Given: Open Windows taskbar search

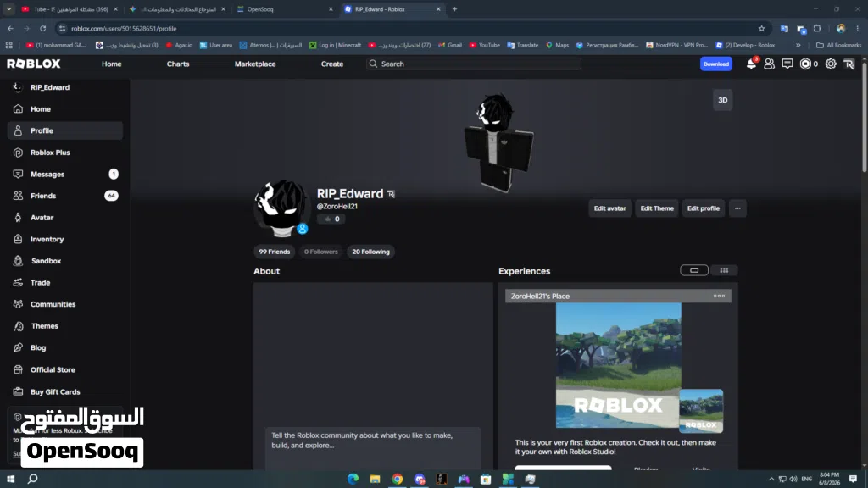Looking at the screenshot, I should coord(33,480).
